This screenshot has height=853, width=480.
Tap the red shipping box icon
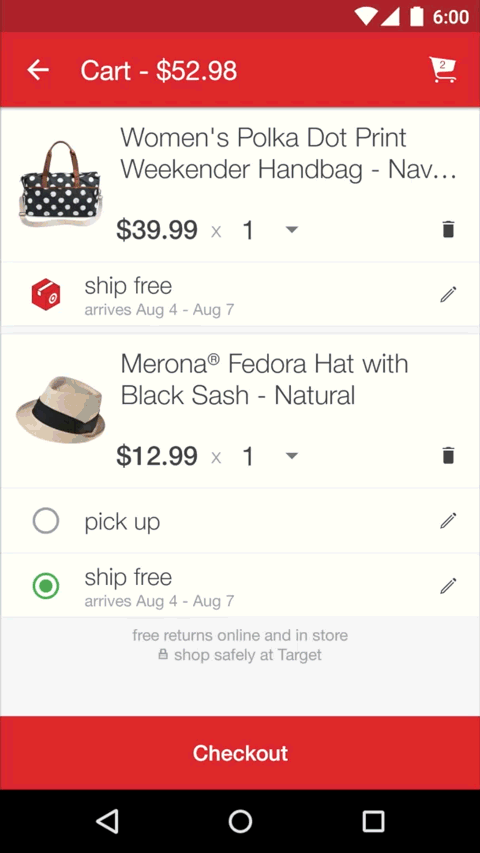[x=46, y=294]
